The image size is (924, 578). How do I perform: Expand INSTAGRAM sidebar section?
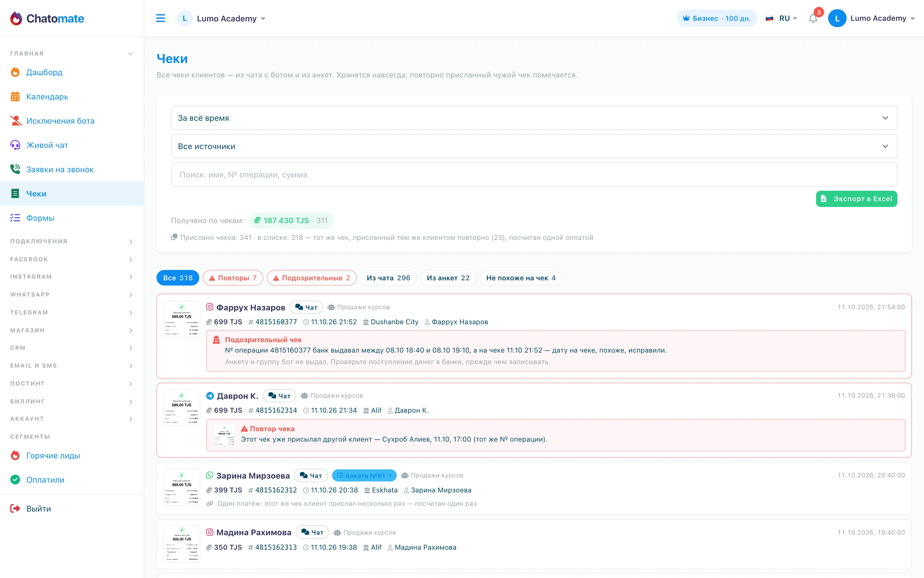tap(72, 277)
